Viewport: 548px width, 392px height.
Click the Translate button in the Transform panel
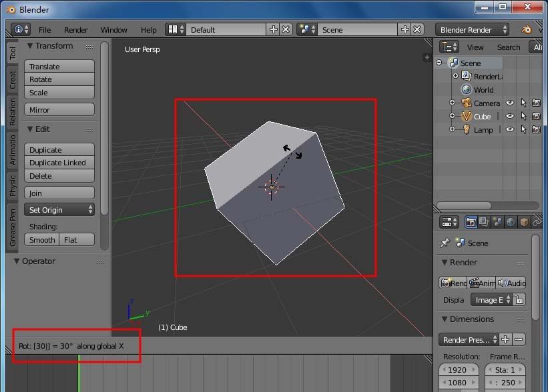pyautogui.click(x=59, y=66)
